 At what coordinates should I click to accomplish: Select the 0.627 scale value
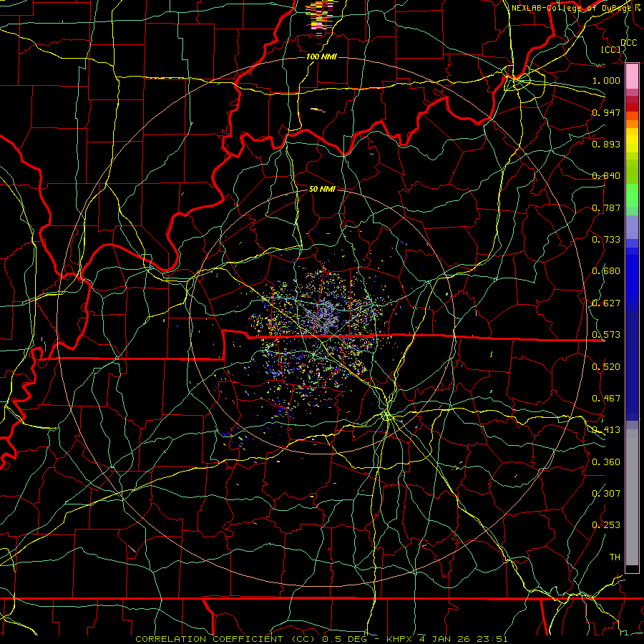[606, 303]
